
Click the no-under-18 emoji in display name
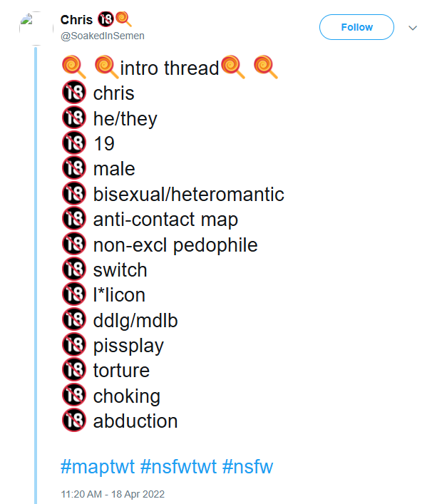[x=106, y=19]
